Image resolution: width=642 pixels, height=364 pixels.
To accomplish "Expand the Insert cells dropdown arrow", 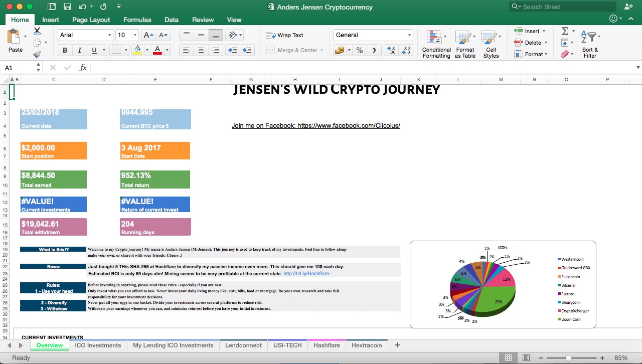I will tap(545, 31).
